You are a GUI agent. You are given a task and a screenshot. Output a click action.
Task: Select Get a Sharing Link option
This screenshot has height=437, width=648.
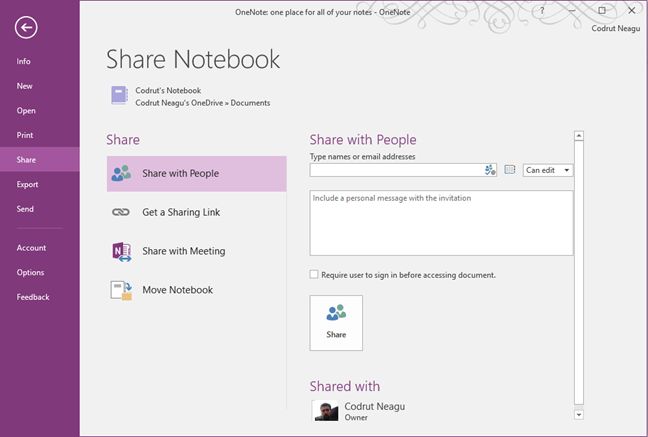click(x=196, y=212)
